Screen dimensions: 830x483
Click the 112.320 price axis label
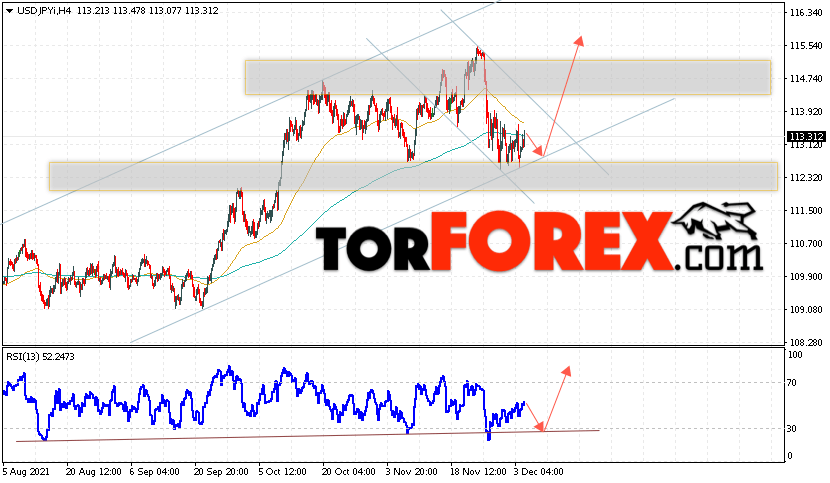[806, 178]
